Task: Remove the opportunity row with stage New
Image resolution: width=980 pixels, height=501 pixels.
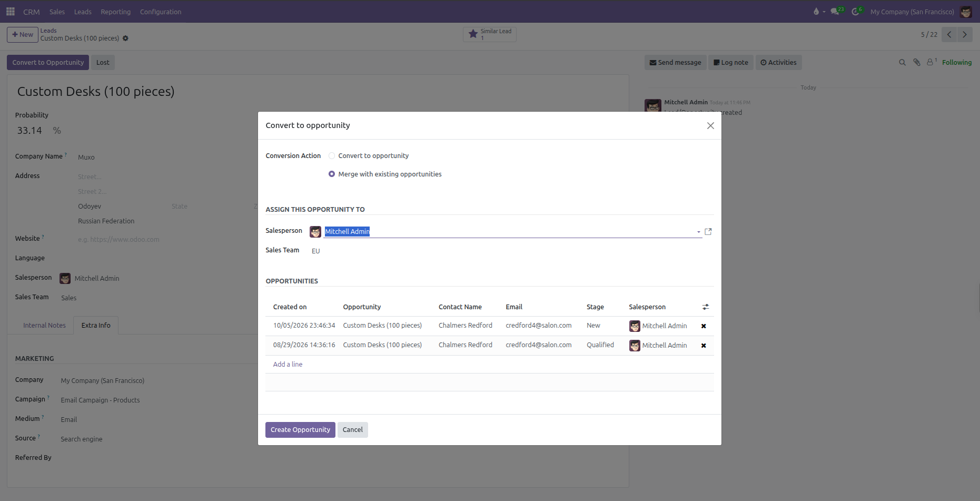Action: click(704, 326)
